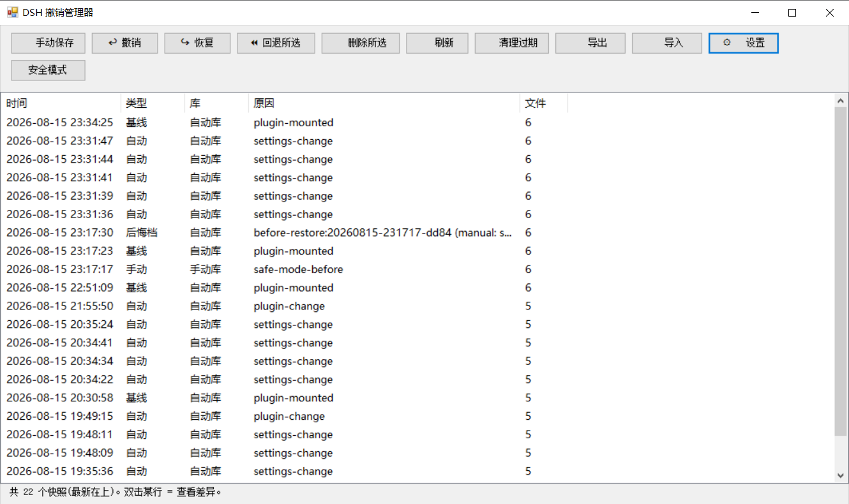Select the 2026-08-15 19:35:36 snapshot row
The width and height of the screenshot is (849, 504).
285,471
